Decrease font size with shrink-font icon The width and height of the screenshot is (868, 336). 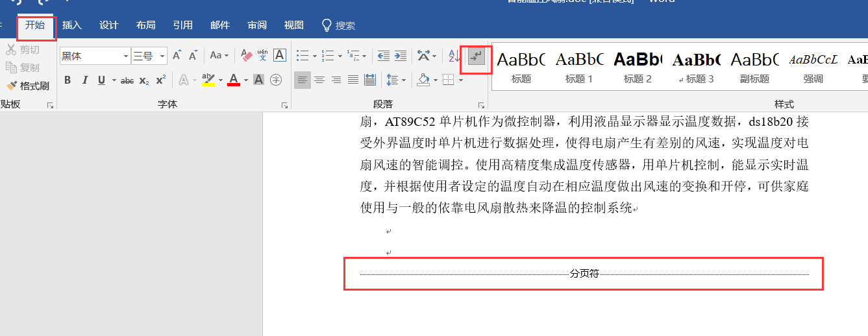point(192,56)
